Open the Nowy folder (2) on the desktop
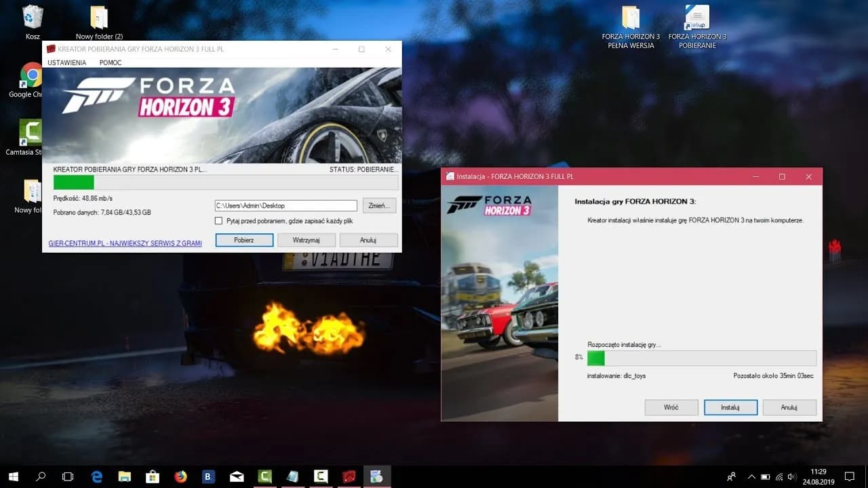 click(98, 17)
